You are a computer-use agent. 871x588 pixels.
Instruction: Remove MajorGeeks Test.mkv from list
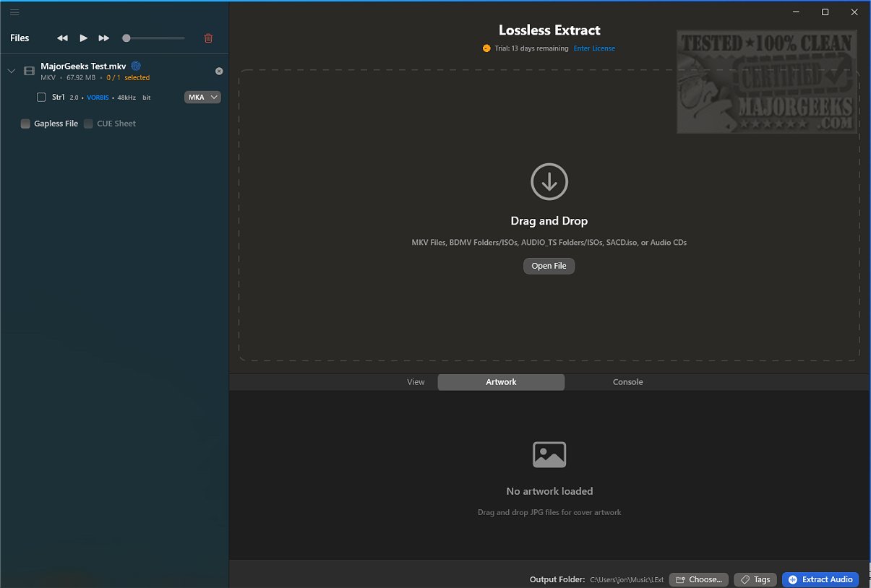click(219, 71)
